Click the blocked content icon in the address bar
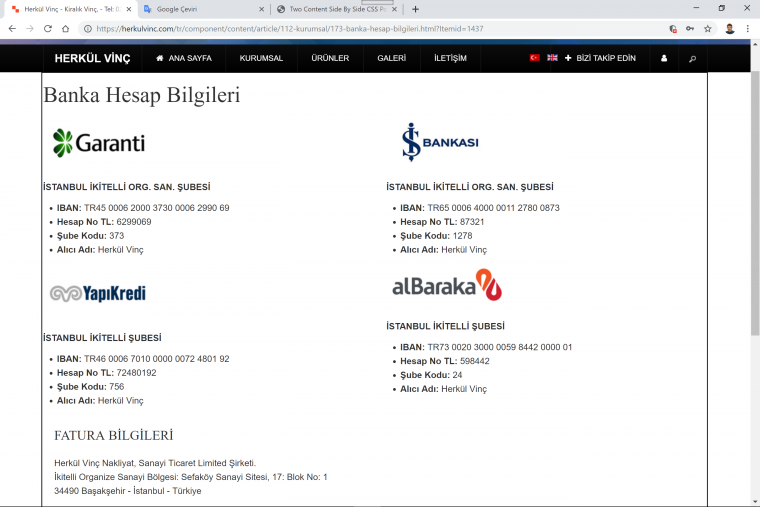 tap(673, 29)
